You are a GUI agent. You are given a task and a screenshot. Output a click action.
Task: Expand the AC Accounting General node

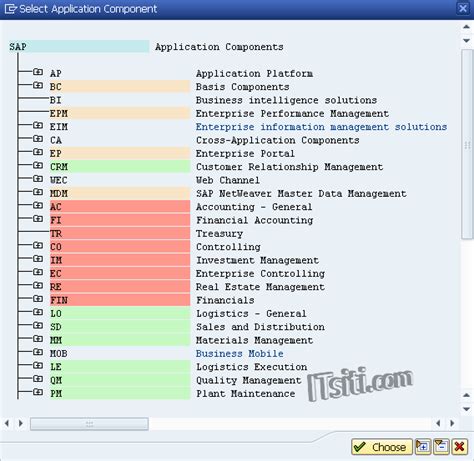click(38, 205)
